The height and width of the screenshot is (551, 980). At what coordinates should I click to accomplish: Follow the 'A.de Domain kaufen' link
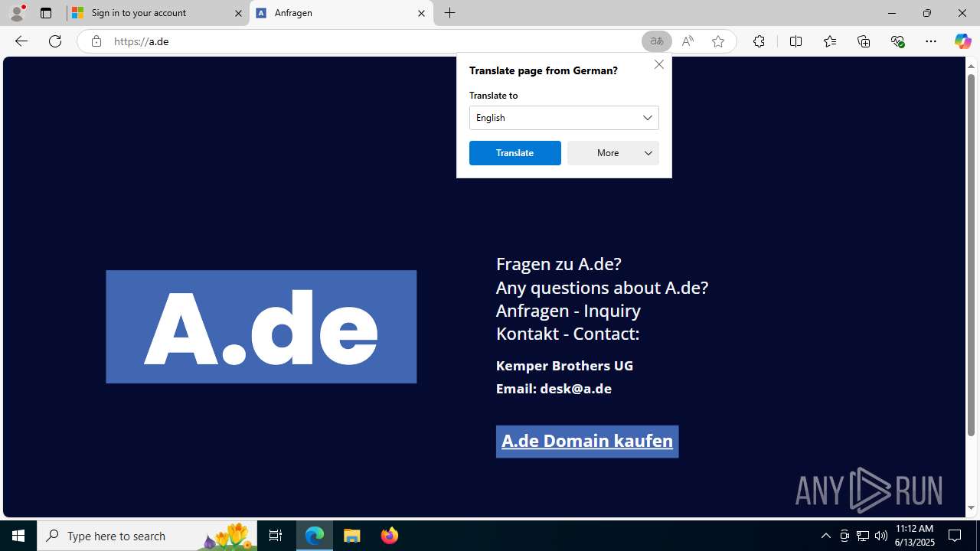click(587, 442)
